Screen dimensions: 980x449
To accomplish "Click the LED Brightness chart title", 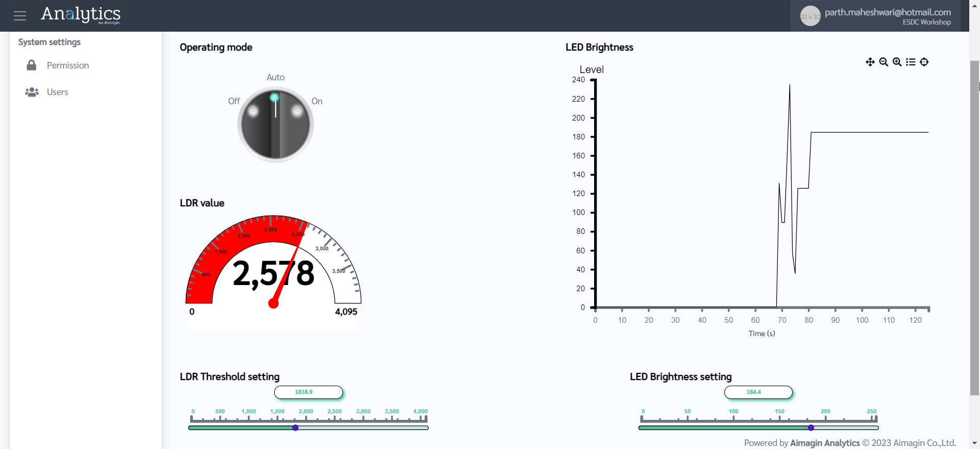I will (599, 47).
